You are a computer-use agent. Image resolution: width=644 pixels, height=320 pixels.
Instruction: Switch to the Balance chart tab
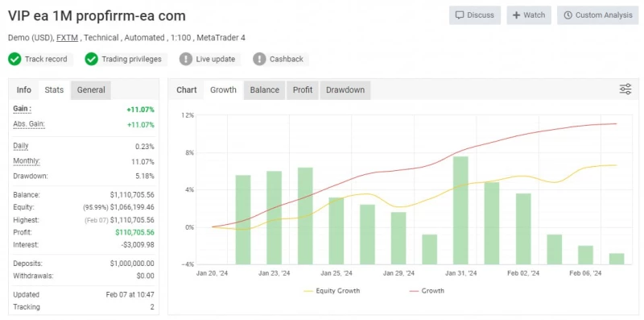point(265,90)
